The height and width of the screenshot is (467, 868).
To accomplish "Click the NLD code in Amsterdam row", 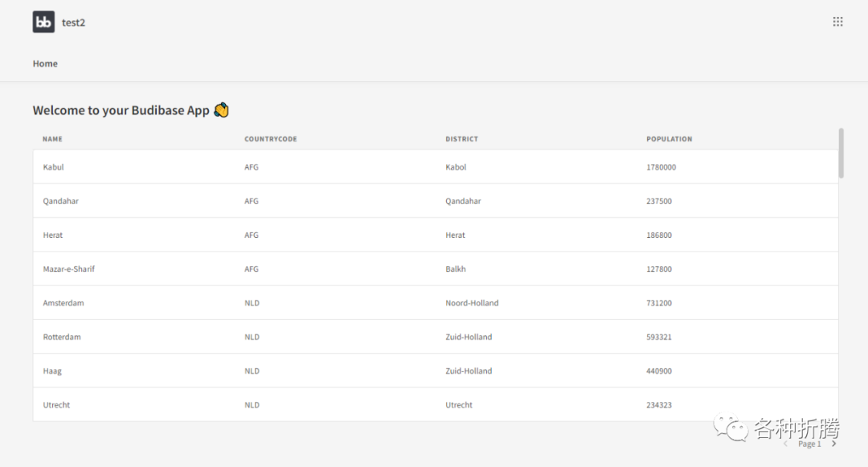I will pos(252,303).
